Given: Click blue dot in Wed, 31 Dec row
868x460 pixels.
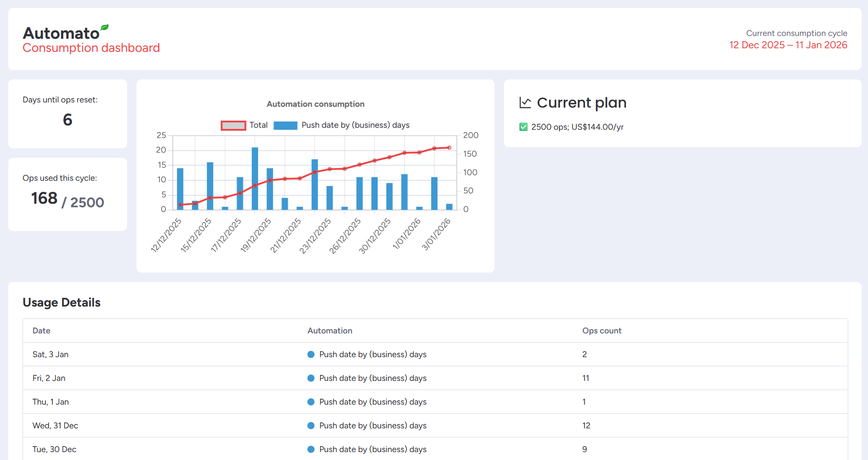Looking at the screenshot, I should click(311, 426).
